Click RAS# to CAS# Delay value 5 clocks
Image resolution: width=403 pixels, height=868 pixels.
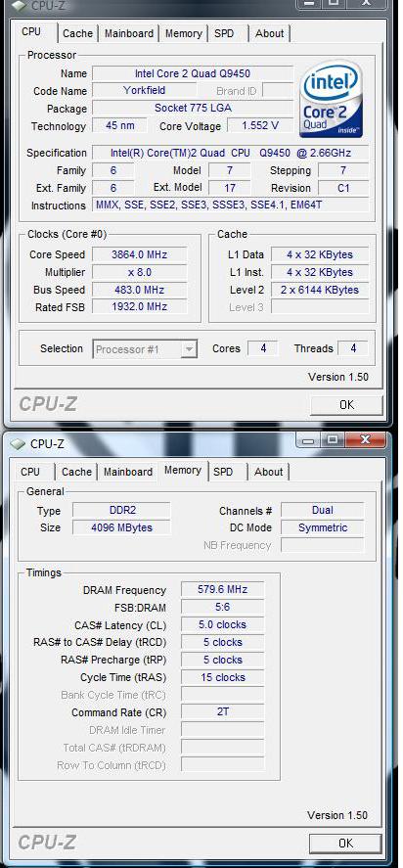click(x=223, y=642)
